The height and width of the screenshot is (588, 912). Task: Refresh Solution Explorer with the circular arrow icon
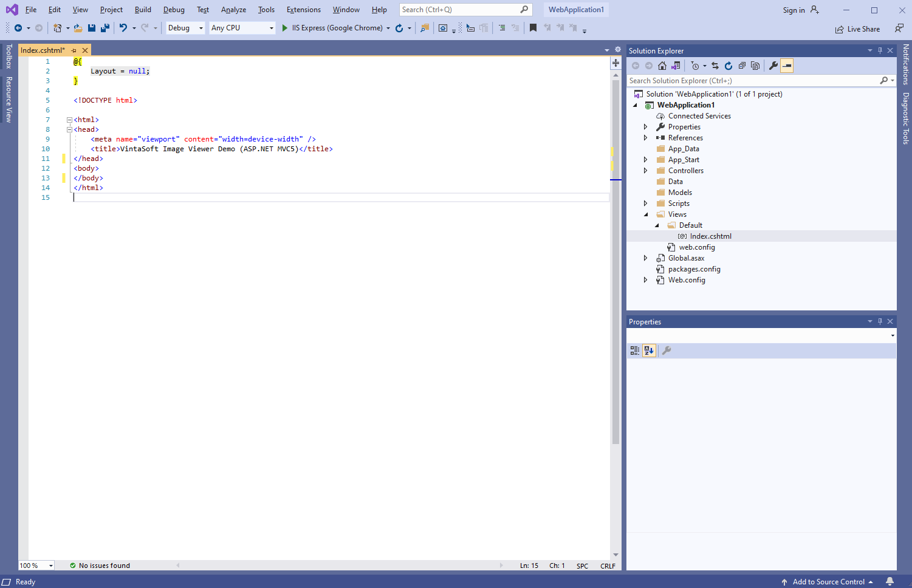coord(729,66)
